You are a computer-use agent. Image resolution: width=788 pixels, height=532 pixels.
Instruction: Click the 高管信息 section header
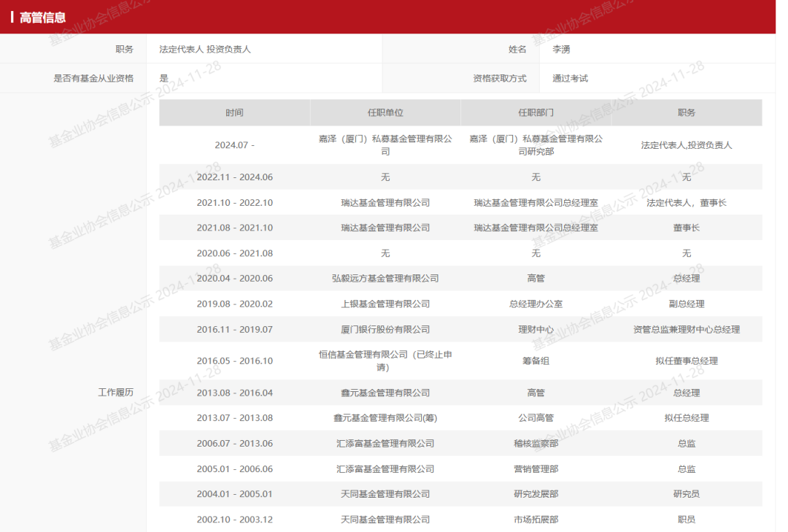pyautogui.click(x=42, y=18)
